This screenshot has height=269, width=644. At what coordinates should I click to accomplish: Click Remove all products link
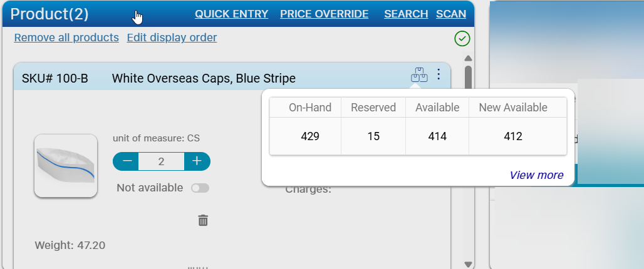66,38
